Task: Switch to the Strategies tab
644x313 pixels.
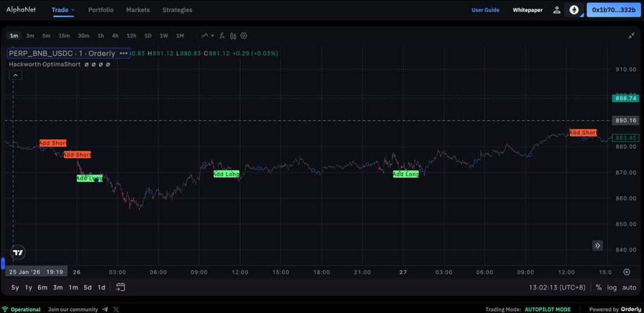Action: click(x=177, y=10)
